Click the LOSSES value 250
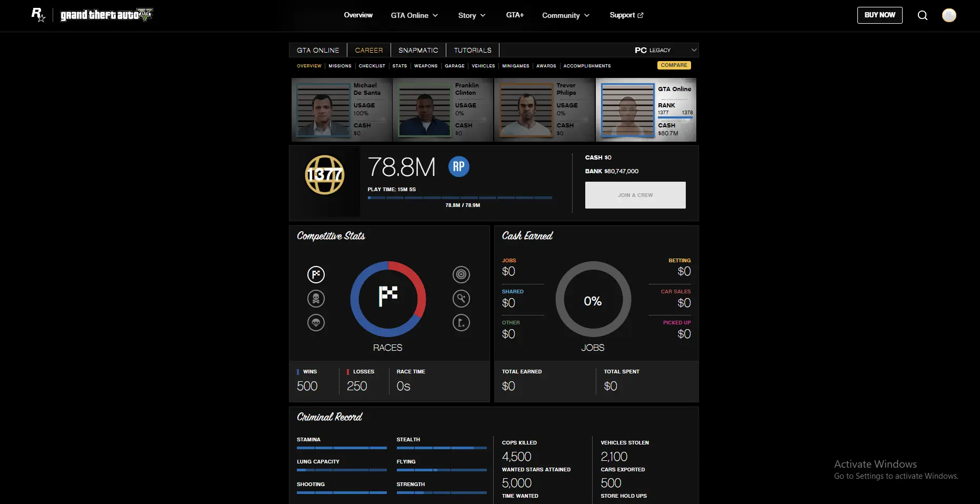Image resolution: width=980 pixels, height=504 pixels. point(357,386)
